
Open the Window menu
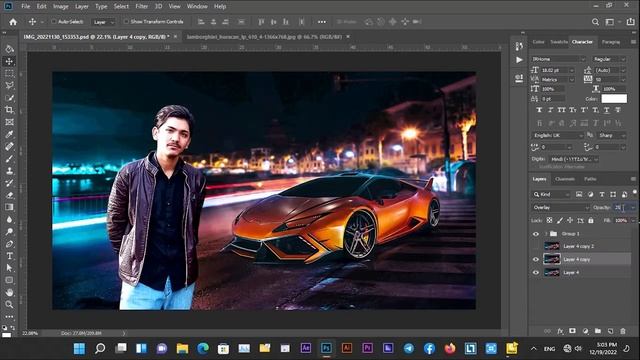pos(197,7)
